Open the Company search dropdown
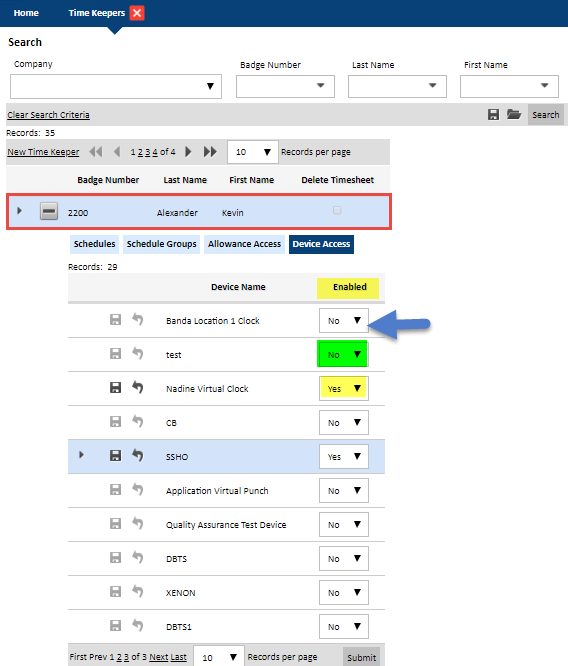 (116, 86)
